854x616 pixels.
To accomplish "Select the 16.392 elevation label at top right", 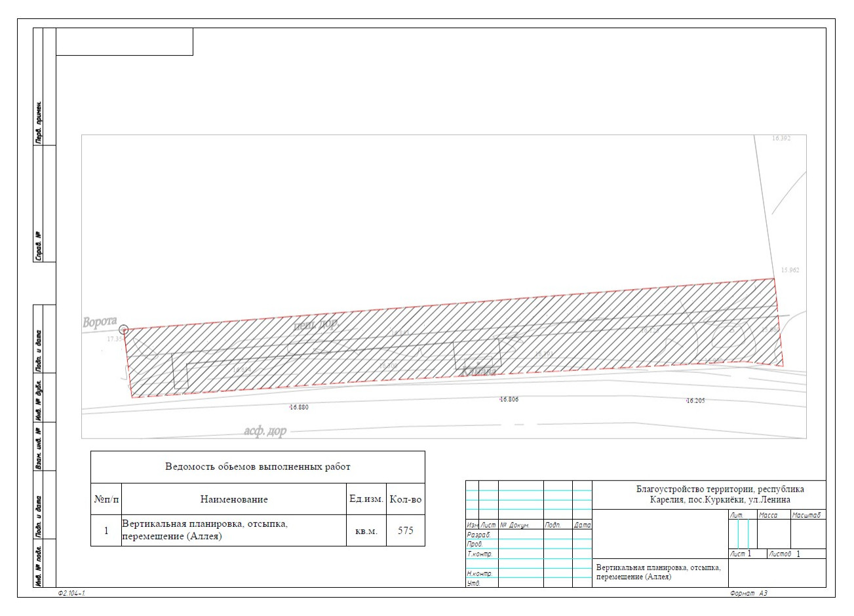I will pos(781,139).
